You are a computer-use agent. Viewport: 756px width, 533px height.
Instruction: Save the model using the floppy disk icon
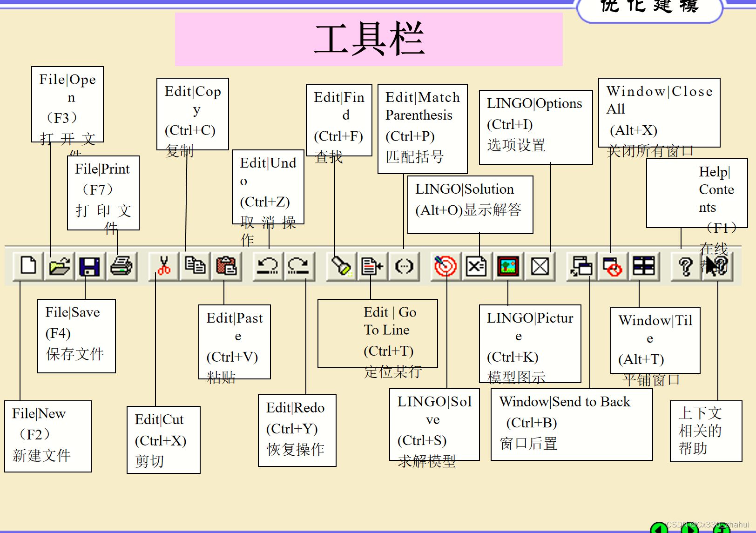pos(90,266)
